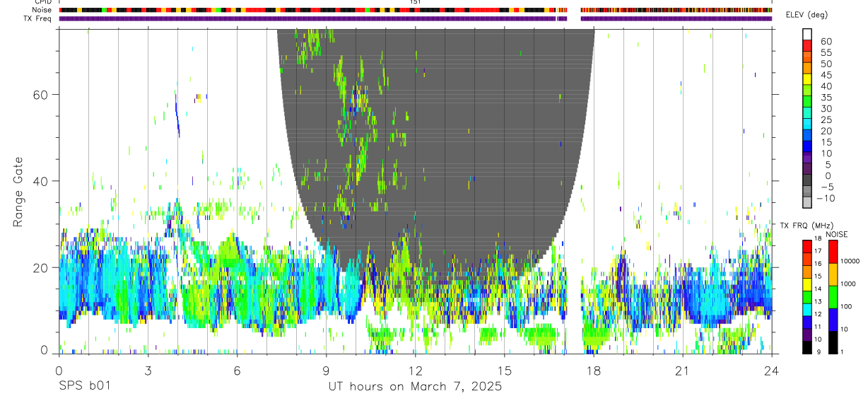Click the 151 CPID value above the plot
Image resolution: width=868 pixels, height=401 pixels.
pos(416,2)
